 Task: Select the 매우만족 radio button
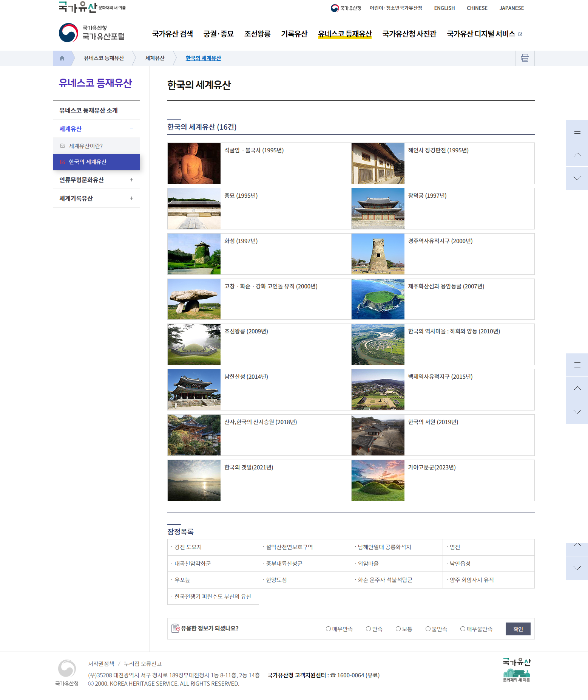[328, 629]
